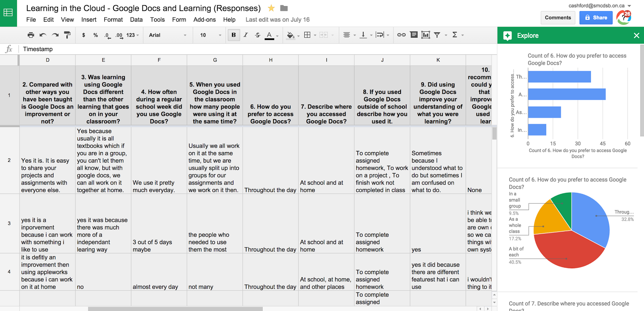Open the Insert menu
The height and width of the screenshot is (311, 644).
point(89,19)
